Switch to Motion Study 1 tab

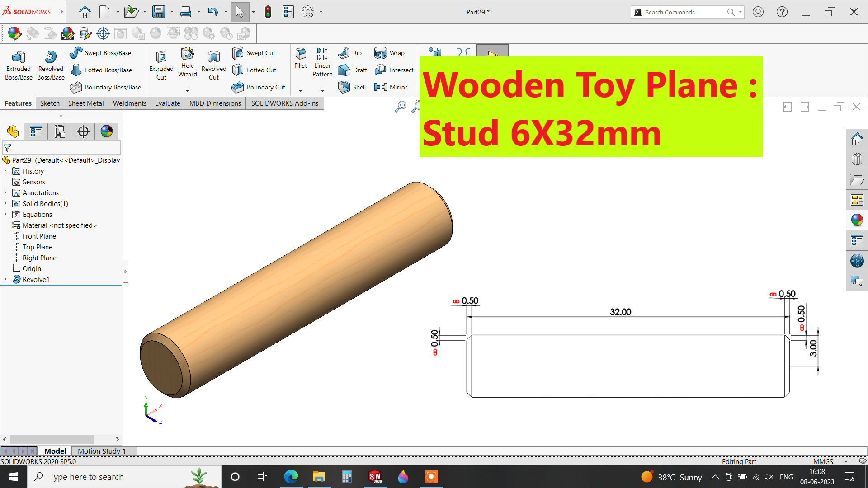pos(101,451)
